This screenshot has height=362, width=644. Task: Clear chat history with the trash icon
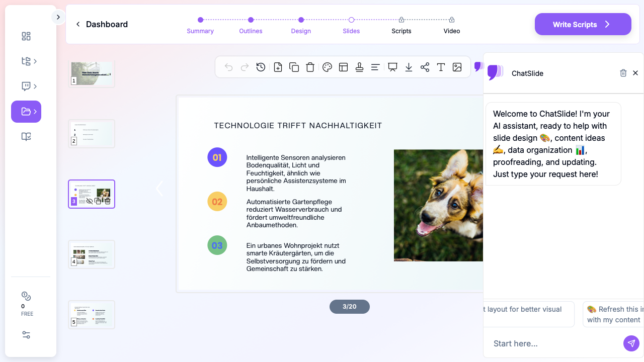623,73
